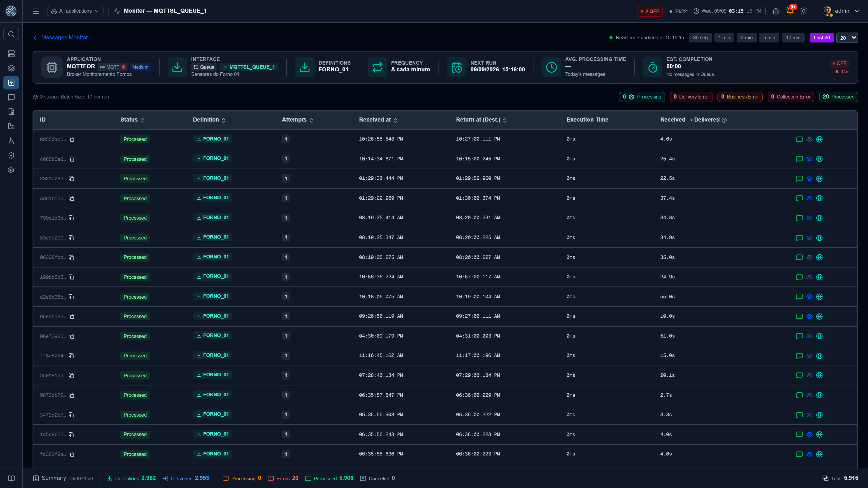Toggle eye icon for row 799e1d3e
This screenshot has width=868, height=488.
click(809, 218)
